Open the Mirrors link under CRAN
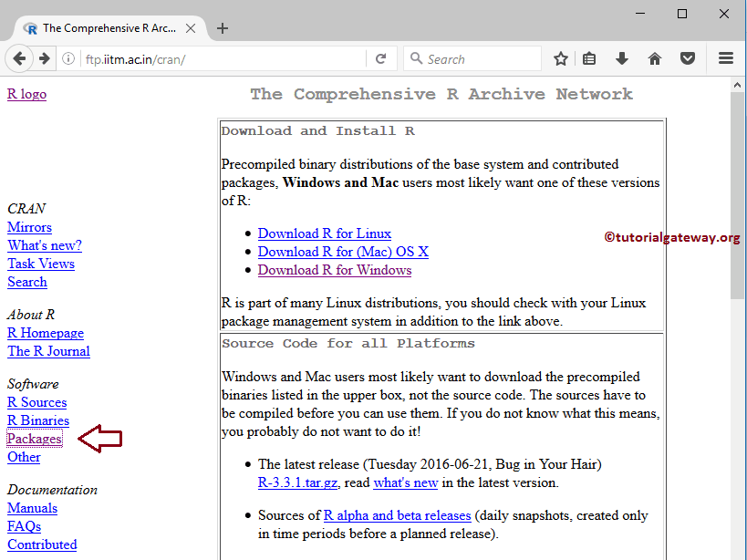 28,226
